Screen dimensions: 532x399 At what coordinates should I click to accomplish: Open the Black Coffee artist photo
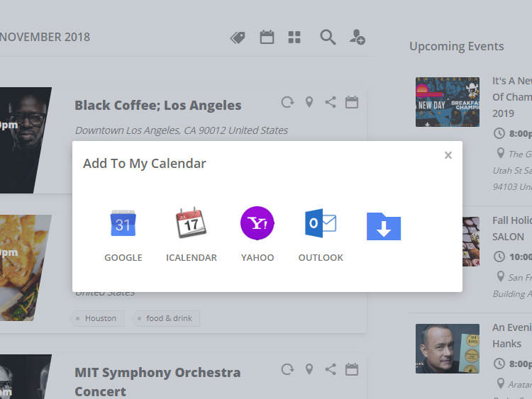(x=23, y=140)
